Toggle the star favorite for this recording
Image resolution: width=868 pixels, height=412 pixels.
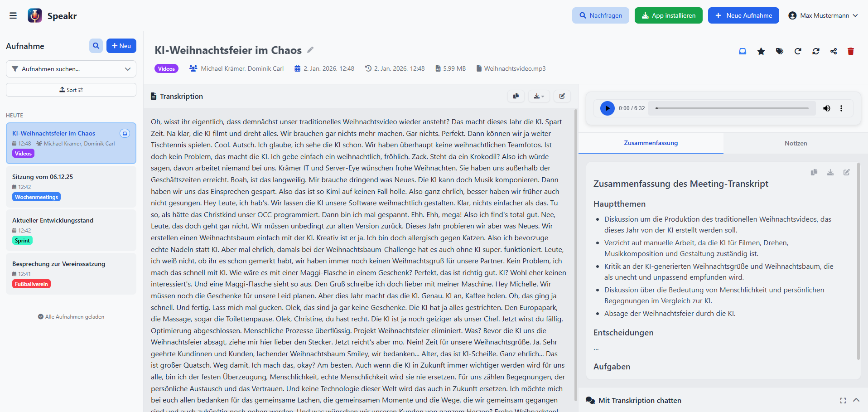[761, 51]
